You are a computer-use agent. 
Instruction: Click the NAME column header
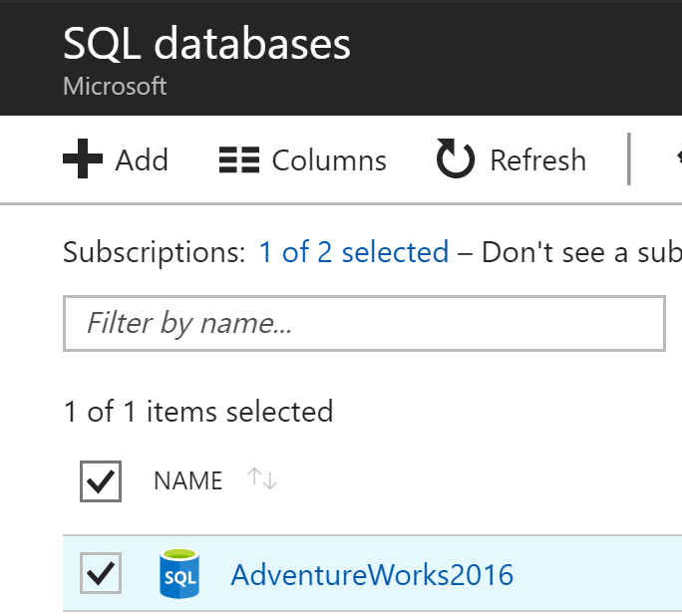187,480
